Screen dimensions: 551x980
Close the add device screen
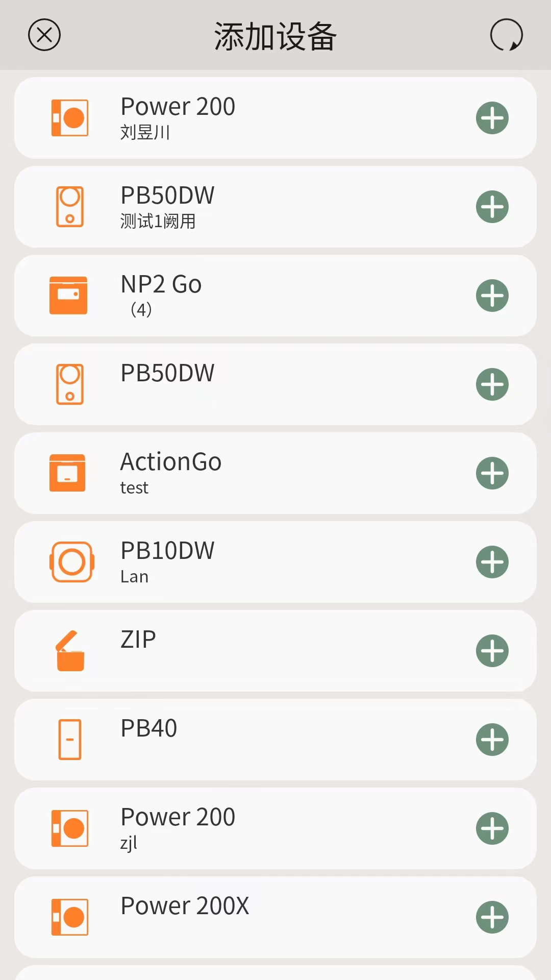pyautogui.click(x=44, y=35)
